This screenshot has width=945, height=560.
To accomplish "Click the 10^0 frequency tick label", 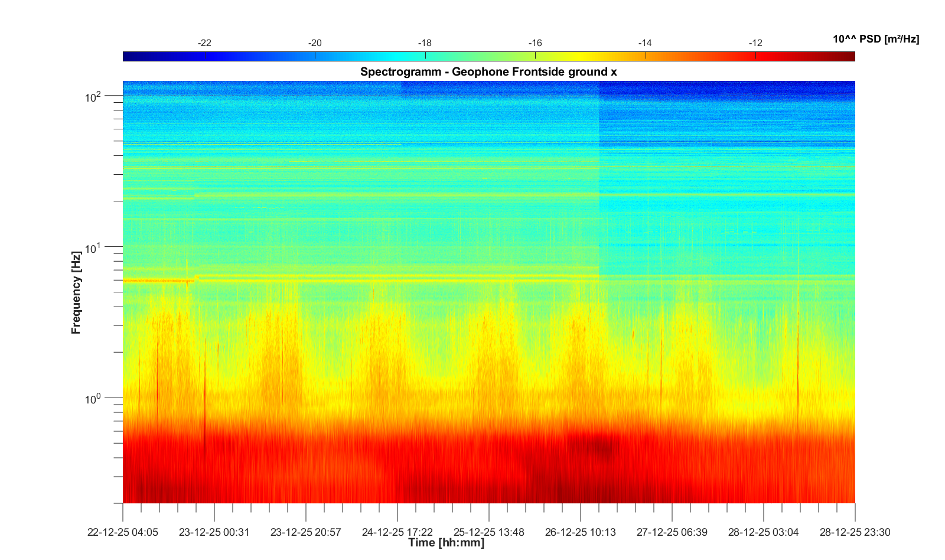I will pos(93,399).
